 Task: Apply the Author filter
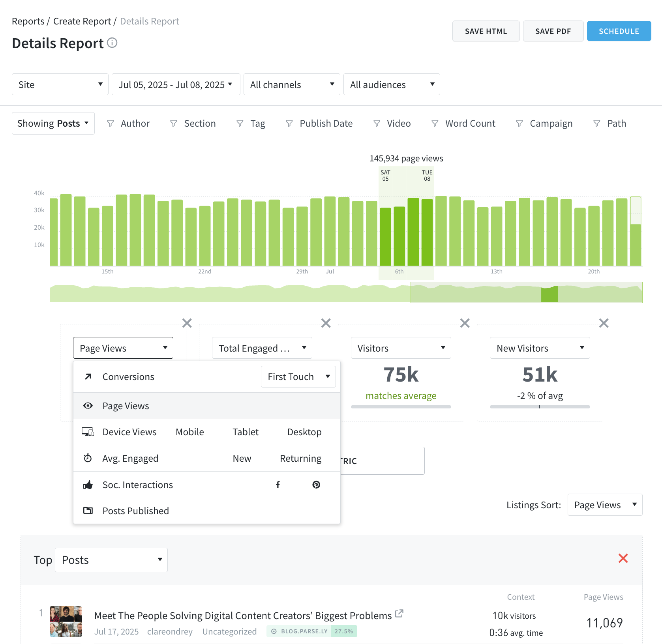tap(129, 124)
